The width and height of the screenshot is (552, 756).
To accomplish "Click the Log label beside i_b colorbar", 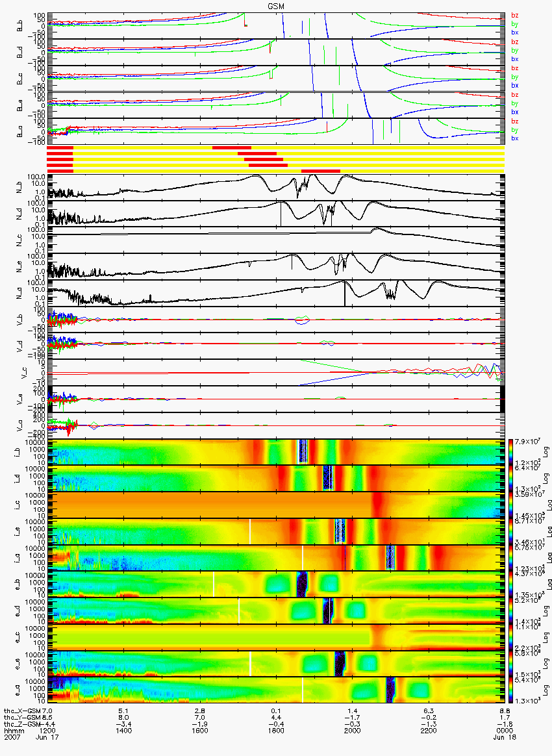I will pyautogui.click(x=546, y=452).
